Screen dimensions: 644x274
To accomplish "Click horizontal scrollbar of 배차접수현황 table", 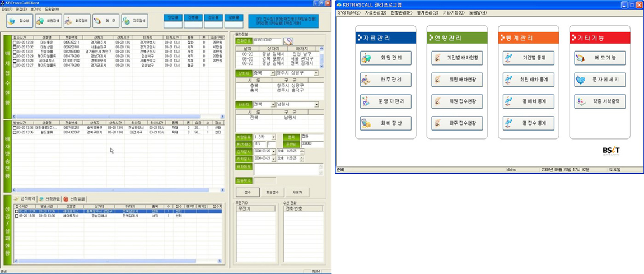I will tap(118, 117).
